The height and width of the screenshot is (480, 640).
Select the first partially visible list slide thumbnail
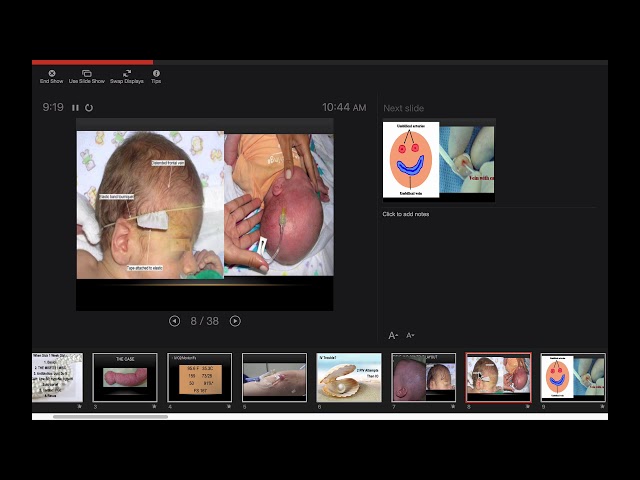[x=58, y=378]
